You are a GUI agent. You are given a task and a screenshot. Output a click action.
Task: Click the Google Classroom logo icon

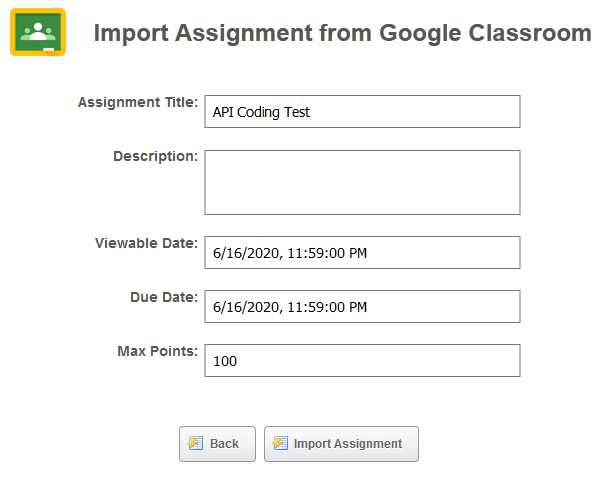[x=38, y=32]
